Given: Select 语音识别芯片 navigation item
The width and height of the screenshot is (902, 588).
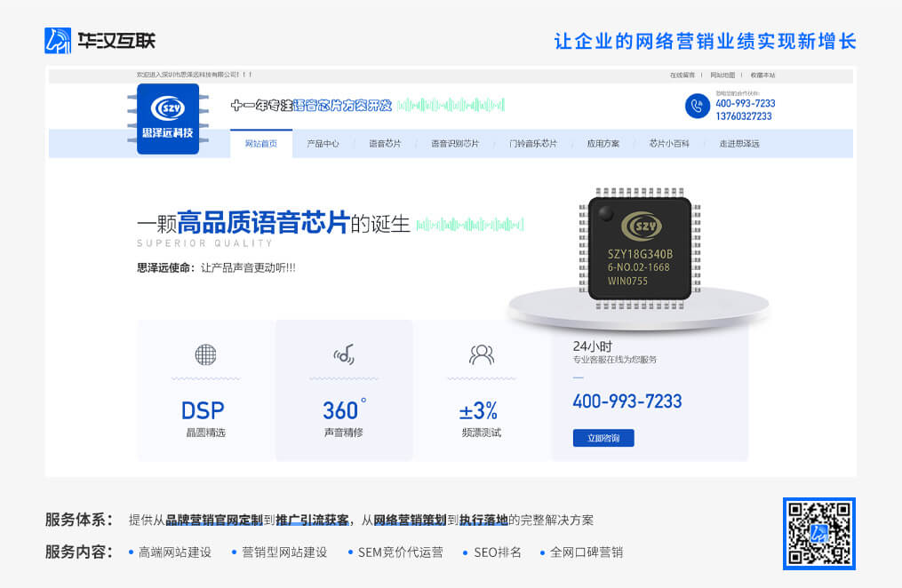Looking at the screenshot, I should pos(455,144).
